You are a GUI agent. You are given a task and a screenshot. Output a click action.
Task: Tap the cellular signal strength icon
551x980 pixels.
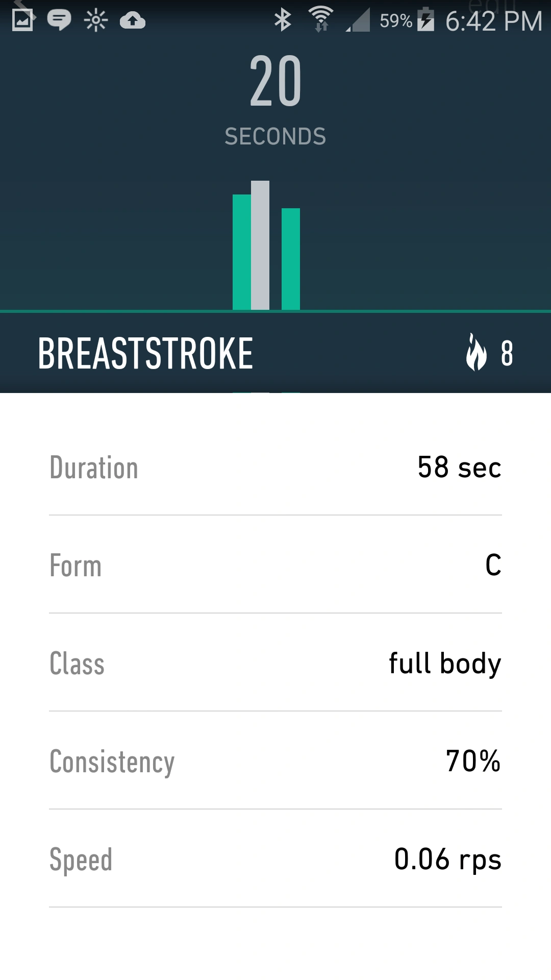tap(358, 21)
